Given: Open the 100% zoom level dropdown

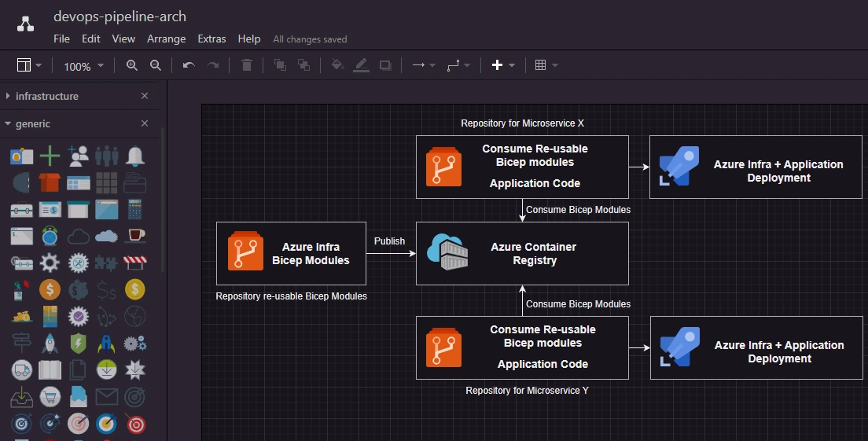Looking at the screenshot, I should pyautogui.click(x=83, y=66).
